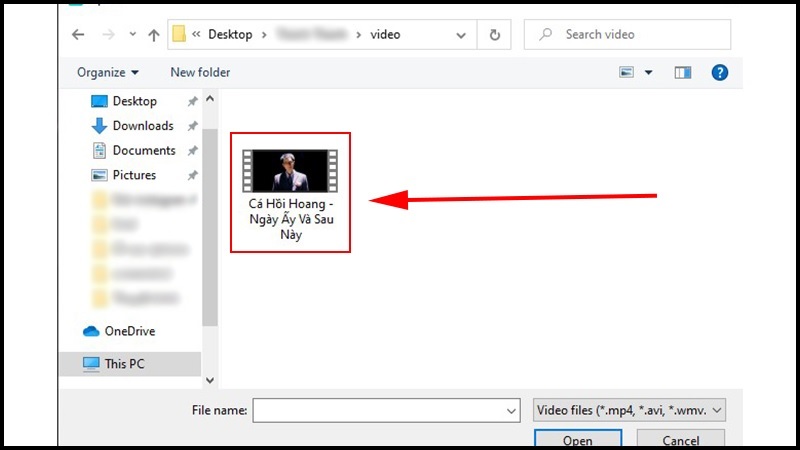
Task: Select Desktop in the address path
Action: (230, 34)
